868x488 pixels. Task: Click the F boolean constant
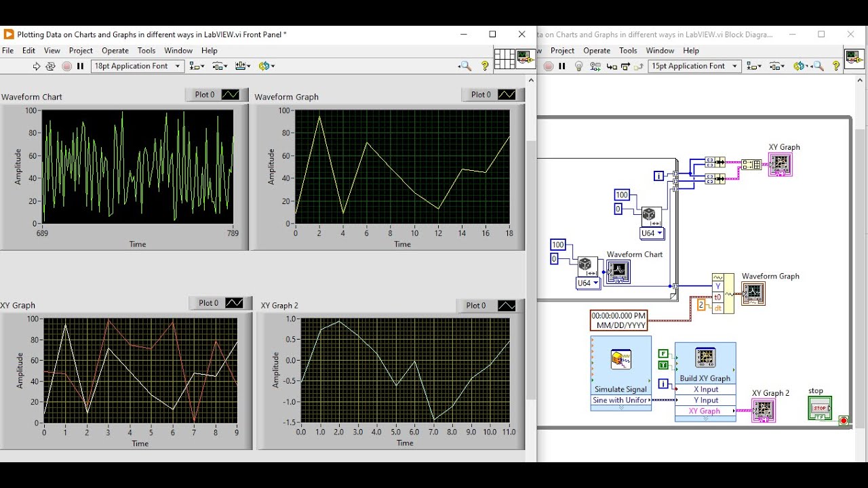click(x=663, y=354)
